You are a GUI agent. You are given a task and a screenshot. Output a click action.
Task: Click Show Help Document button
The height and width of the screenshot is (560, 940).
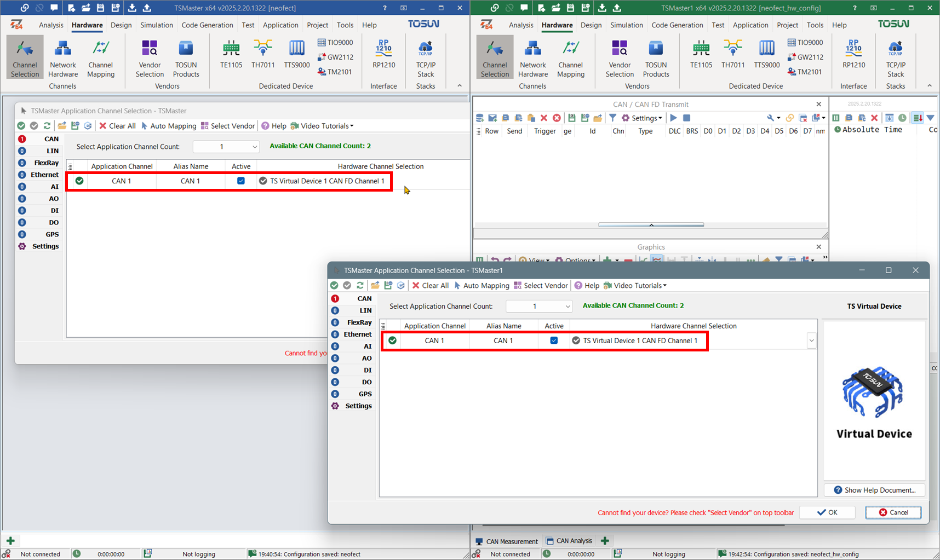point(875,490)
